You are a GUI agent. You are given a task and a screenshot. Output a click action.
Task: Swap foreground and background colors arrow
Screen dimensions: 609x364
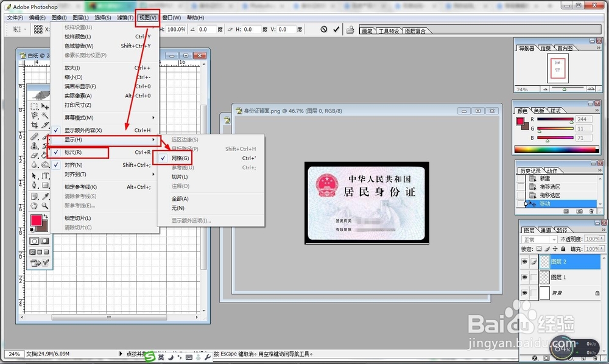pyautogui.click(x=46, y=217)
